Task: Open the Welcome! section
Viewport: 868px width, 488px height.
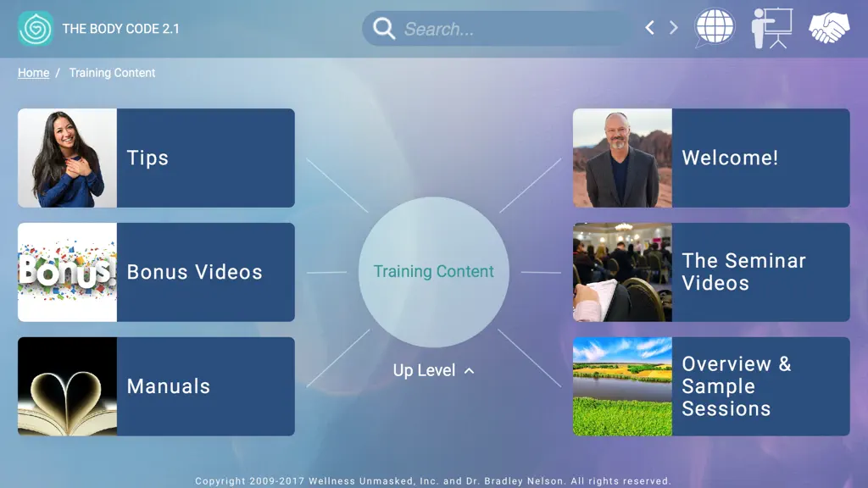Action: (x=711, y=158)
